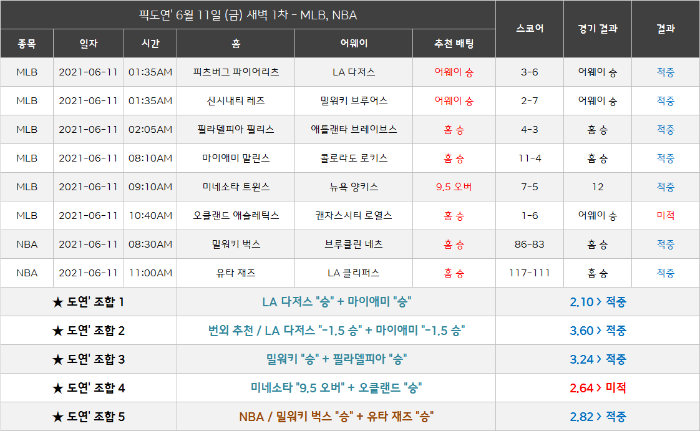Select home team '밀워키 벅스'

click(x=236, y=244)
